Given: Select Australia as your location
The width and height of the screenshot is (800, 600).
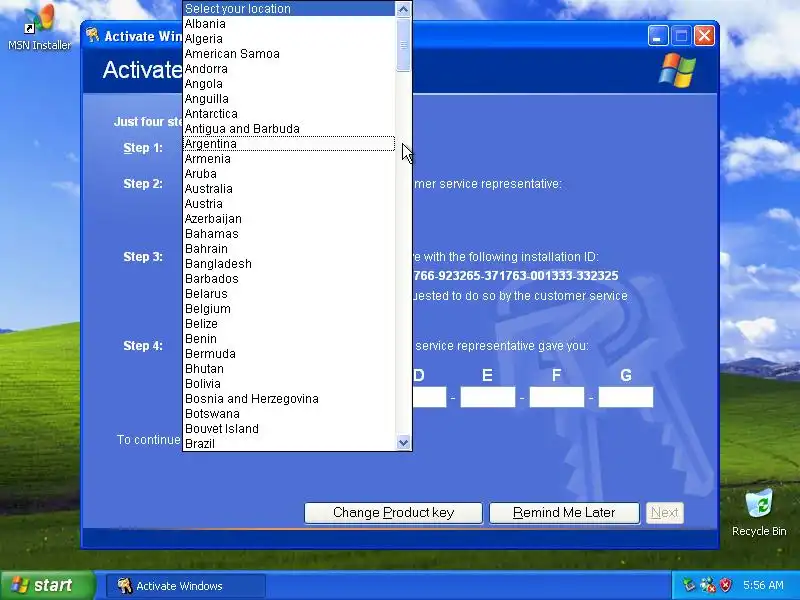Looking at the screenshot, I should point(289,189).
